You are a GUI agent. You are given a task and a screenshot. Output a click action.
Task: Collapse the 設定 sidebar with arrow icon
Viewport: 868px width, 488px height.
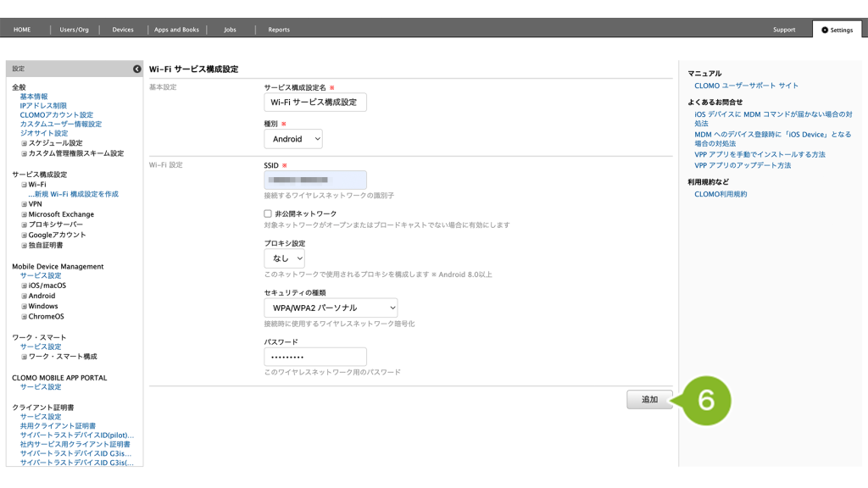pos(137,69)
